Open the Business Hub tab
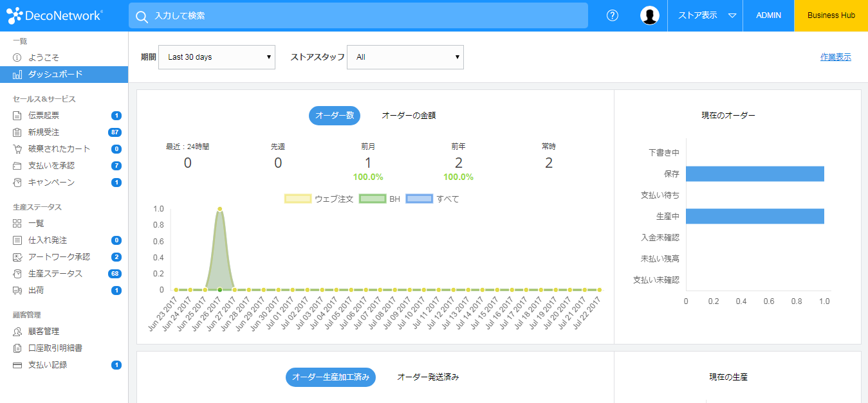868x403 pixels. tap(831, 15)
